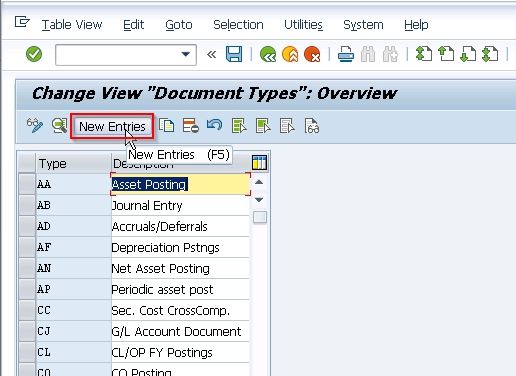Select the row selector for type CC
The width and height of the screenshot is (516, 376).
coord(27,310)
